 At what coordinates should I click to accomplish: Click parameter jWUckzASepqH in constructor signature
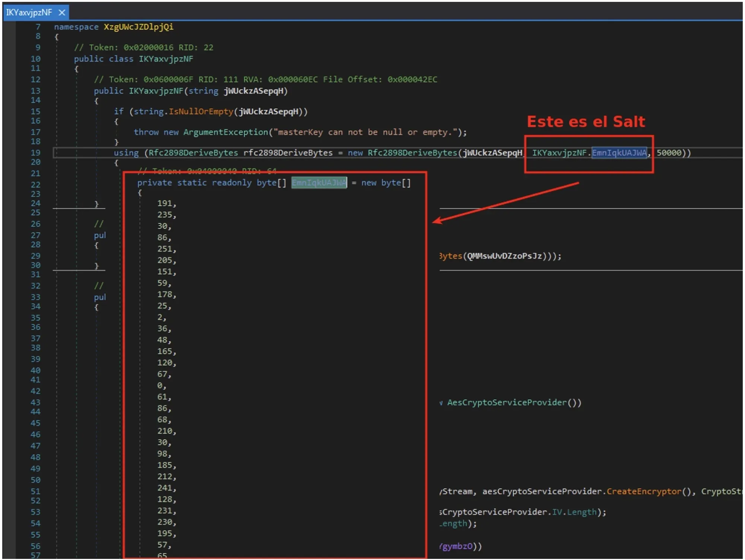[253, 91]
